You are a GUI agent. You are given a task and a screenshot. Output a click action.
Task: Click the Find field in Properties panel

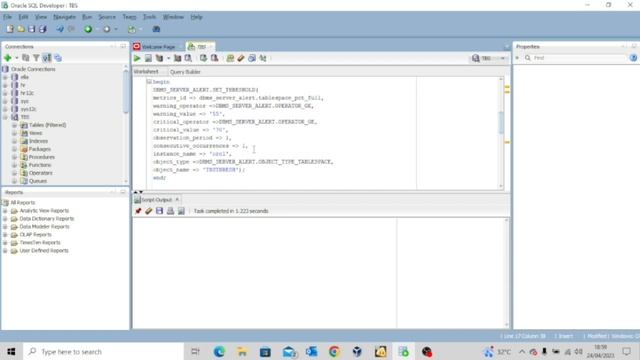(x=579, y=58)
